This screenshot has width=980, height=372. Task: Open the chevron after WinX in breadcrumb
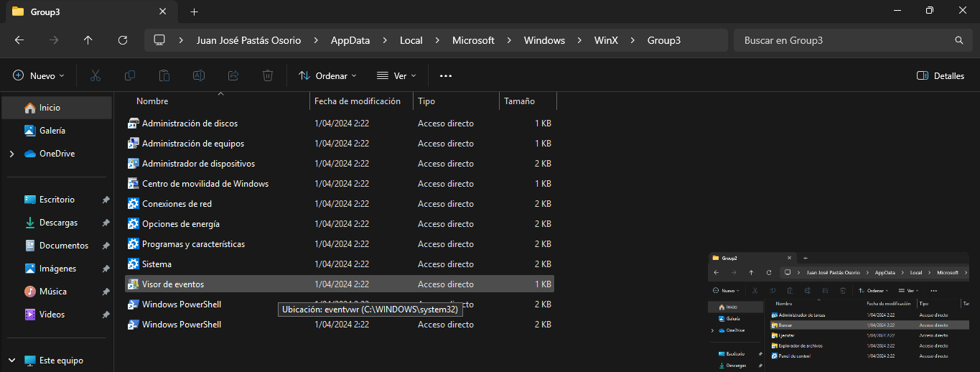[x=633, y=40]
